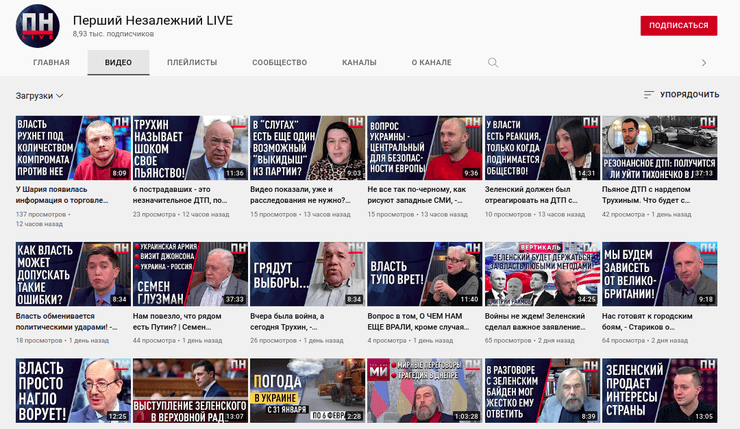The width and height of the screenshot is (740, 429).
Task: Click the sort lines icon beside Упорядочить
Action: coord(648,95)
